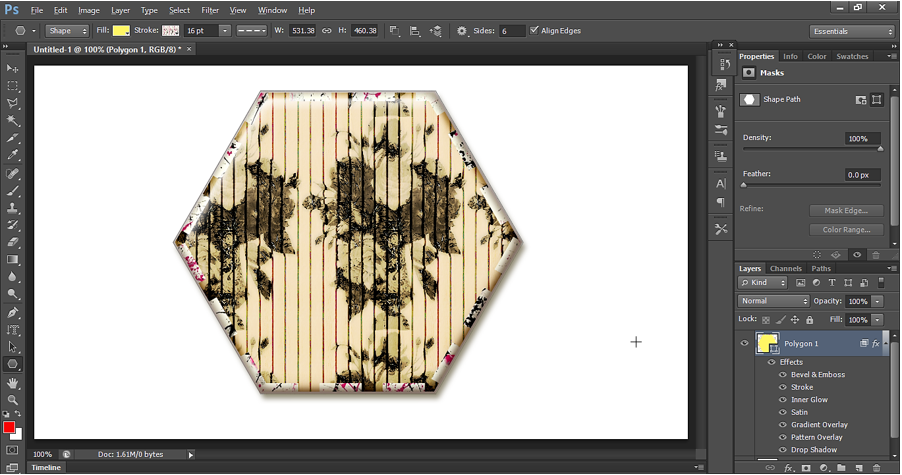Image resolution: width=902 pixels, height=475 pixels.
Task: Select the Brush tool
Action: pos(12,190)
